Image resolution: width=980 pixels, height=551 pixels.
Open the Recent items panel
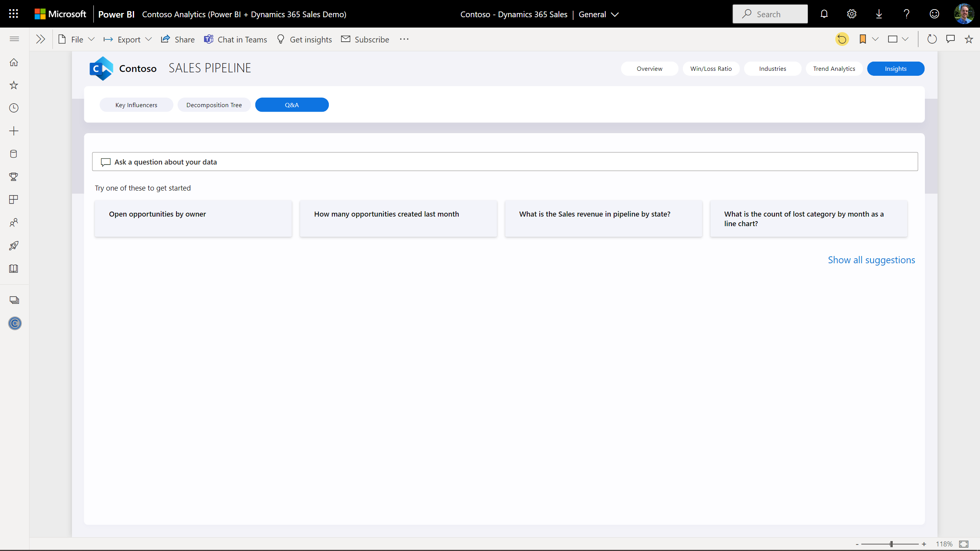coord(14,108)
